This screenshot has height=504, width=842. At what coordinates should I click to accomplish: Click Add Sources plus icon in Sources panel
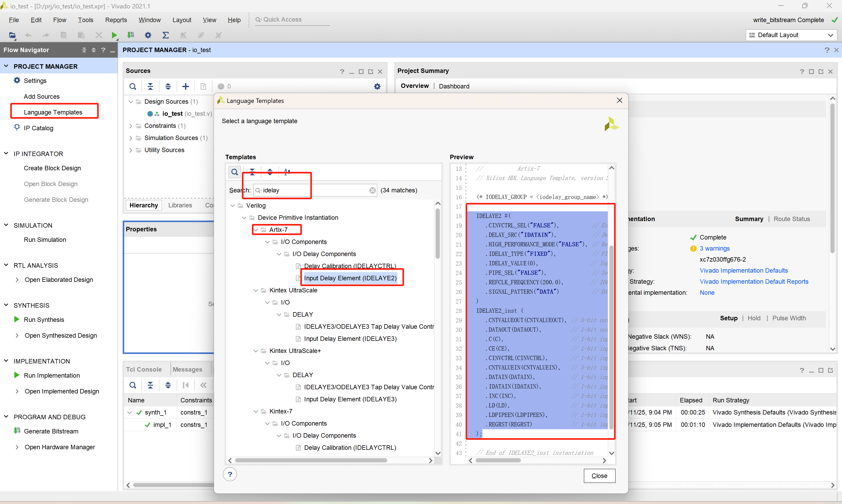(186, 86)
